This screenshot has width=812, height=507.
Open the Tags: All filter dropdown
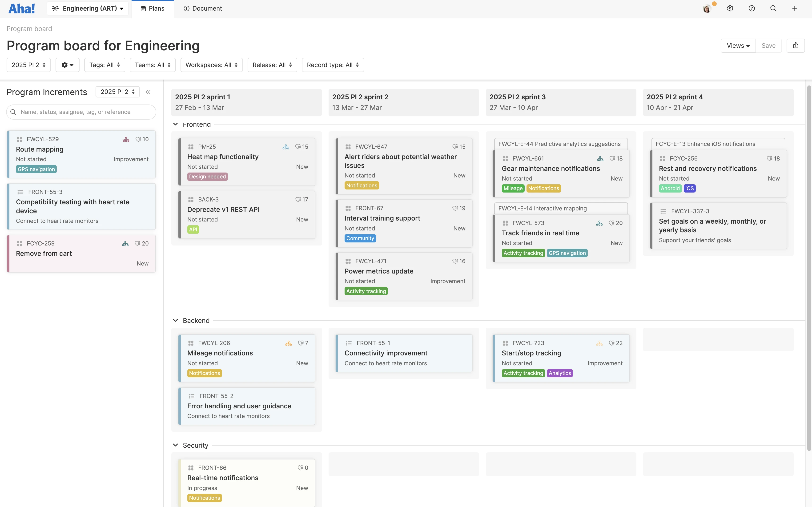point(105,65)
